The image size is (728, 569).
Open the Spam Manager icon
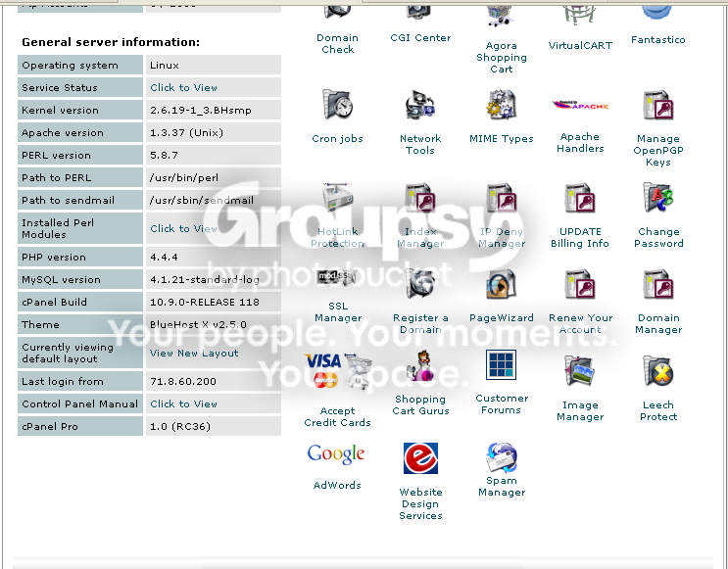pyautogui.click(x=501, y=457)
